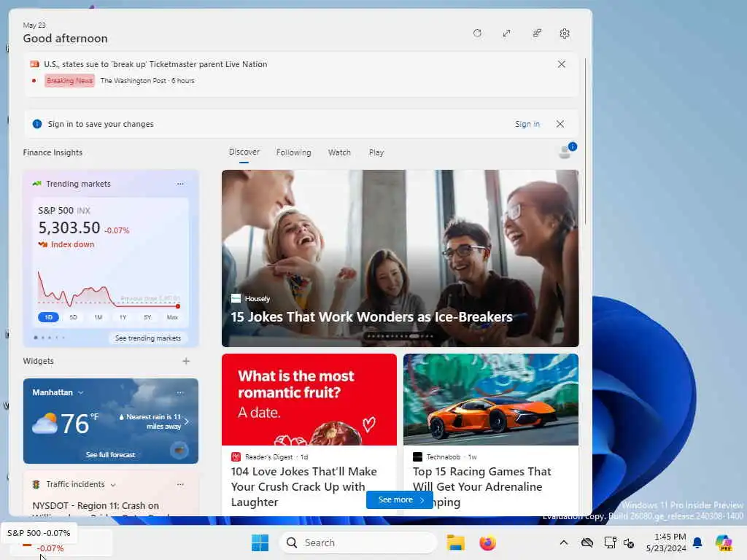Add a widget with plus icon
The image size is (747, 560).
pyautogui.click(x=186, y=361)
